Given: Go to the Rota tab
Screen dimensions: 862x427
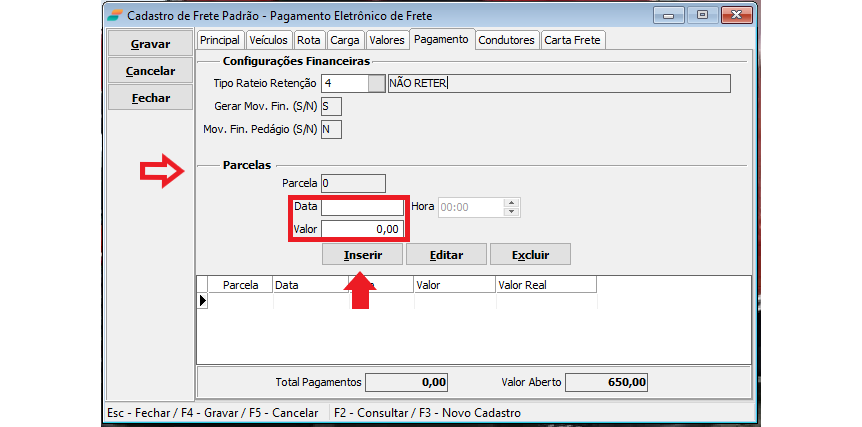Looking at the screenshot, I should coord(309,40).
